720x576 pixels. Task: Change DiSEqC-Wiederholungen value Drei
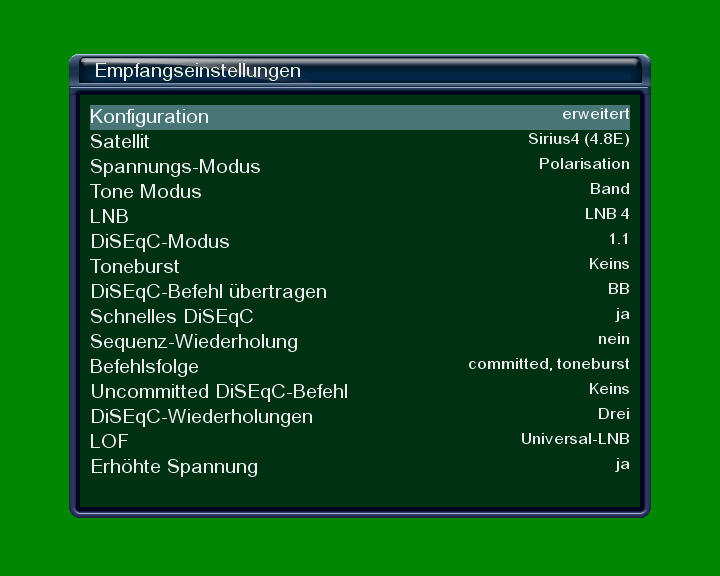[x=613, y=414]
